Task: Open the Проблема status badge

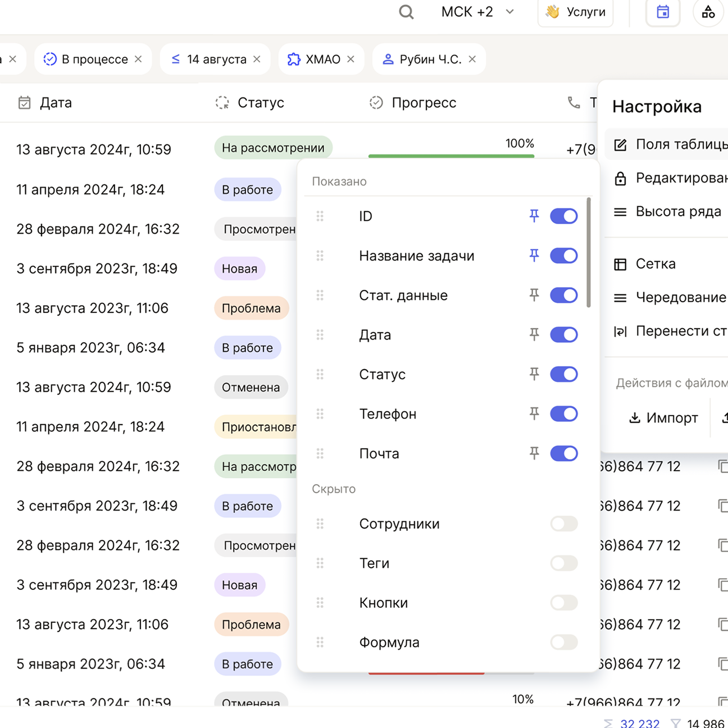Action: (251, 308)
